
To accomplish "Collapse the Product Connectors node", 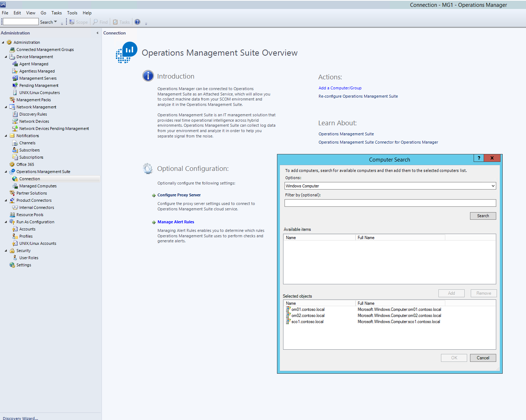I will tap(6, 200).
